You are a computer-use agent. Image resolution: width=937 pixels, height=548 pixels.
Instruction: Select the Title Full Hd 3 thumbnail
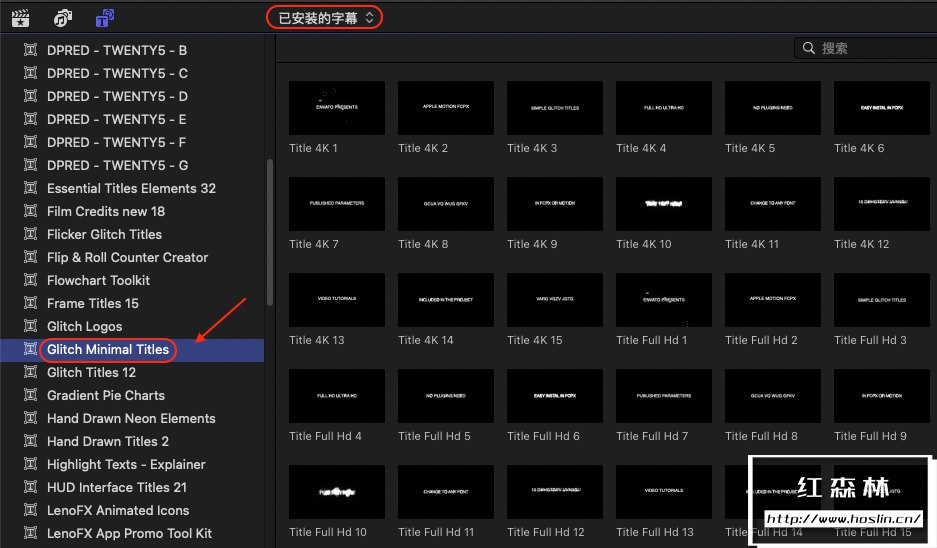882,300
